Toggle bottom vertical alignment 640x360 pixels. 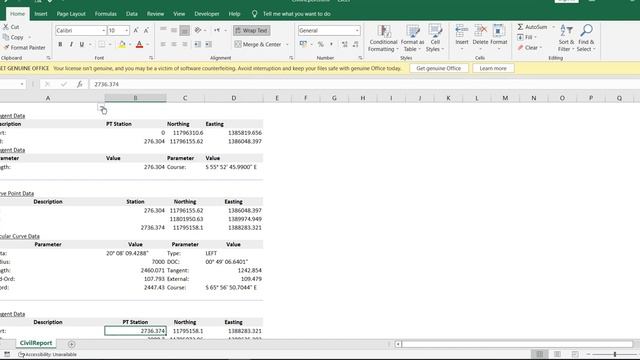coord(184,30)
